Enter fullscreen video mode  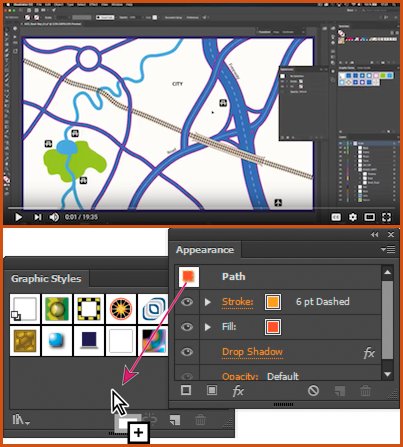(386, 217)
